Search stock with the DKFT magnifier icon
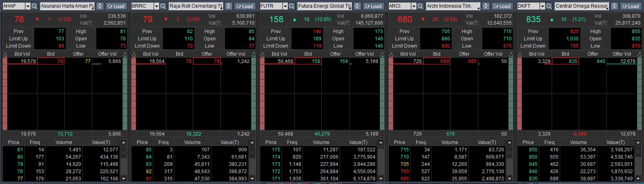644x184 pixels. pyautogui.click(x=549, y=6)
